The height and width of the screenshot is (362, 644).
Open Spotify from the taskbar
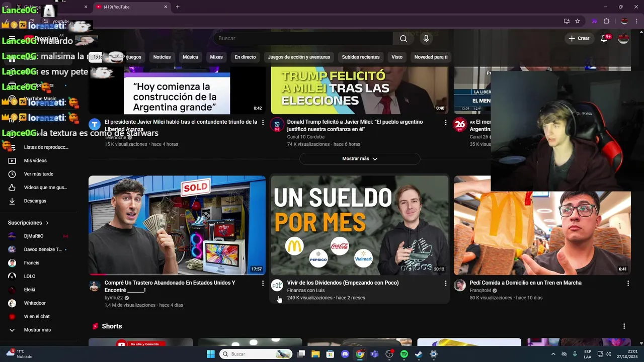tap(404, 354)
